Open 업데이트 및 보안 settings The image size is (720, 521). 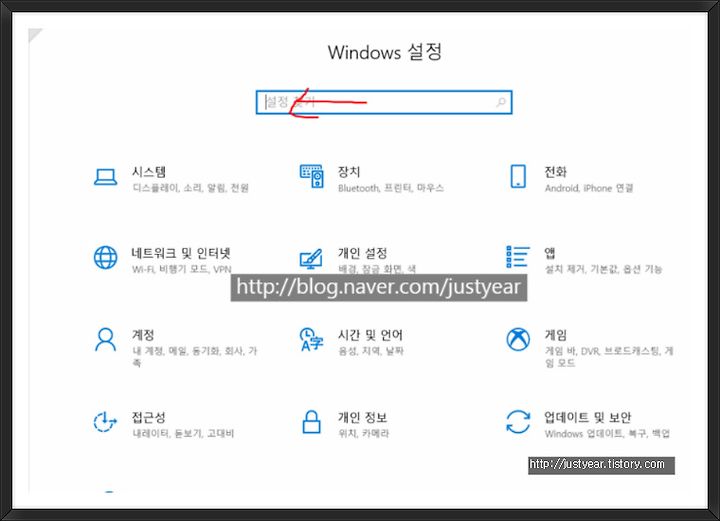(x=588, y=417)
